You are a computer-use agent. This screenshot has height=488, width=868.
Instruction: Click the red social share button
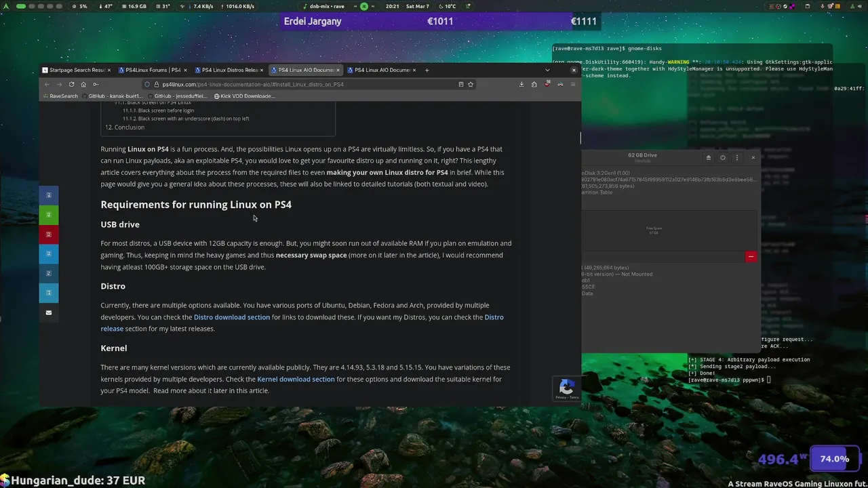pyautogui.click(x=48, y=235)
